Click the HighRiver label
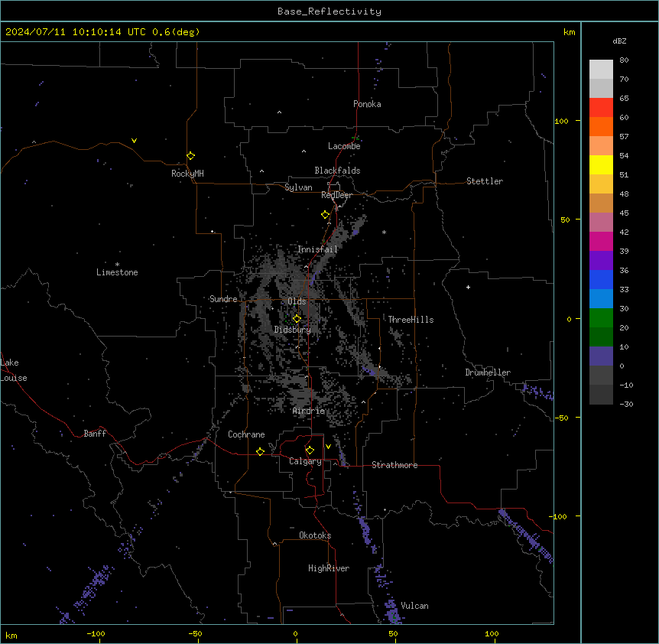 pos(329,568)
